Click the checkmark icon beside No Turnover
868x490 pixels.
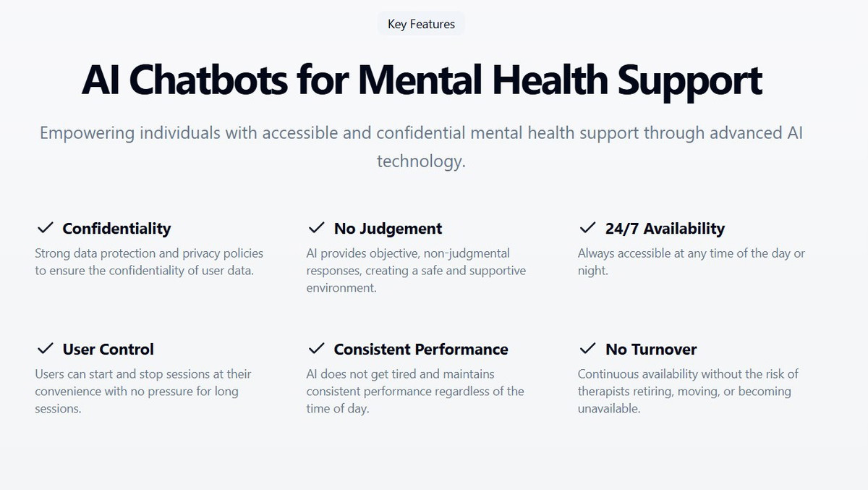point(587,349)
